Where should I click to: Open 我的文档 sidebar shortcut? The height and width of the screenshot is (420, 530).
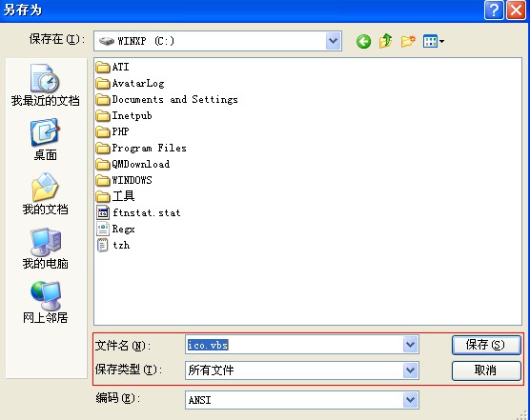tap(45, 194)
